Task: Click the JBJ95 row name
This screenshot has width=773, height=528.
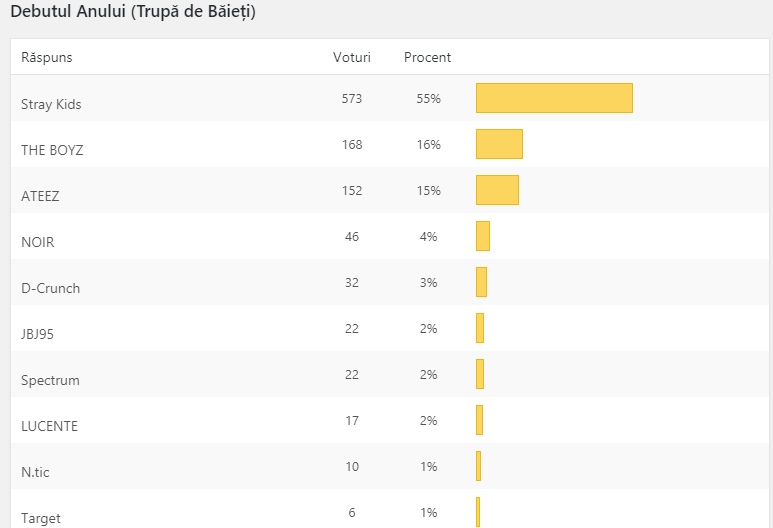Action: 37,334
